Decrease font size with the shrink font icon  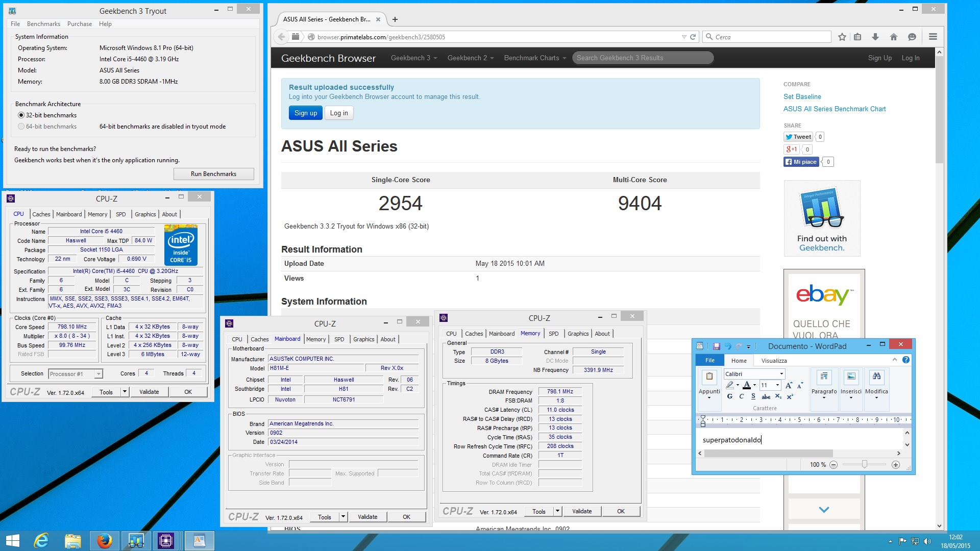(800, 385)
